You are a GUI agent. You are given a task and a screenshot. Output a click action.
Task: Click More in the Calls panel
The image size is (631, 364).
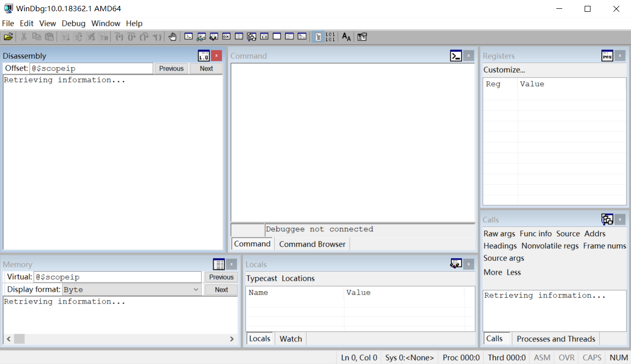pos(493,272)
